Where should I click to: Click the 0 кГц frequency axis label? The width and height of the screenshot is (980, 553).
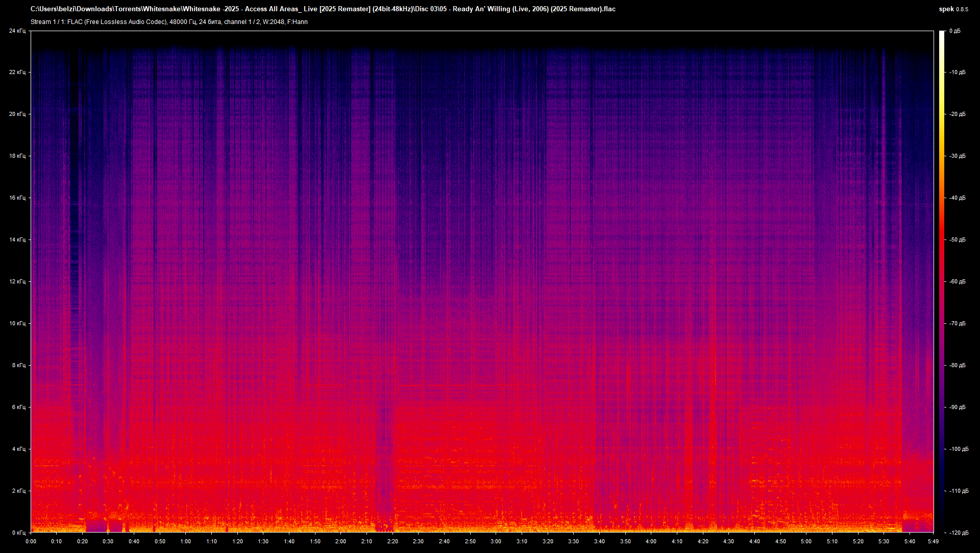(x=18, y=533)
